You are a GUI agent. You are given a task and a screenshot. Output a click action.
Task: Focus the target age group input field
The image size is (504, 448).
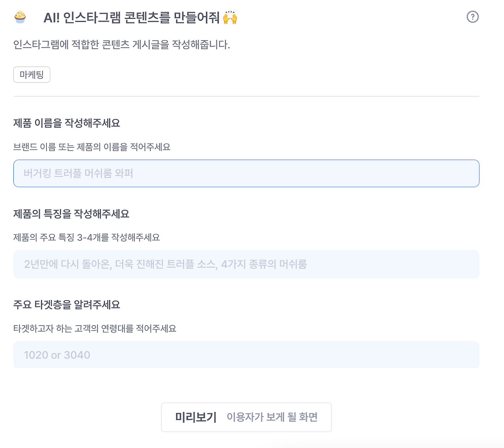coord(246,355)
